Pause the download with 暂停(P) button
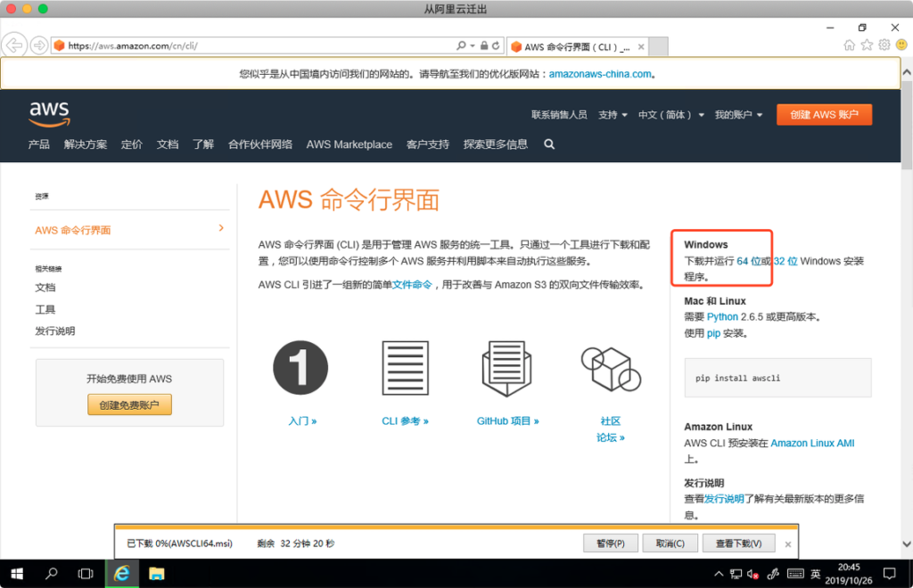The image size is (913, 588). click(x=610, y=543)
